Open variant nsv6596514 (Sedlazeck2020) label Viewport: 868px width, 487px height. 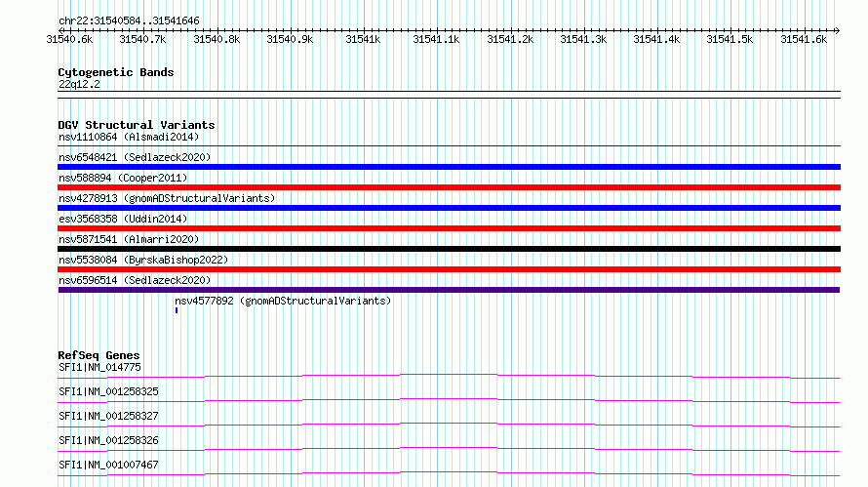(135, 280)
